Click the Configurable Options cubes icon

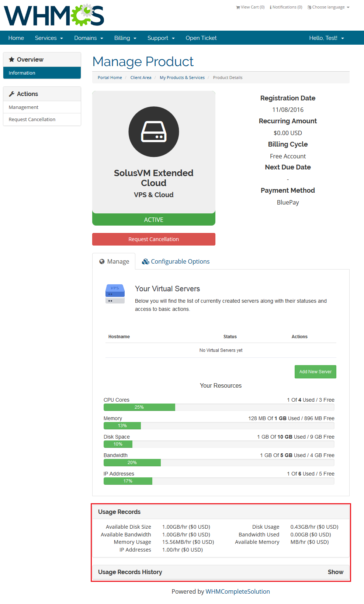tap(146, 261)
